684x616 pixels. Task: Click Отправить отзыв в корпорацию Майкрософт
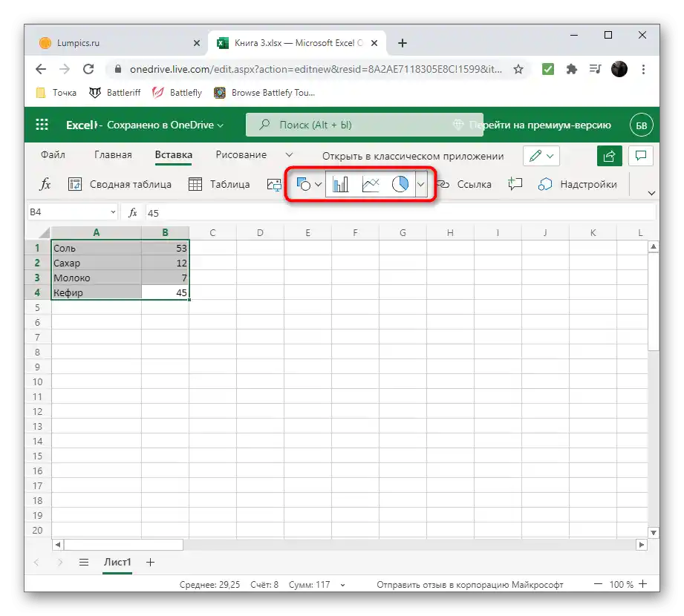point(470,585)
